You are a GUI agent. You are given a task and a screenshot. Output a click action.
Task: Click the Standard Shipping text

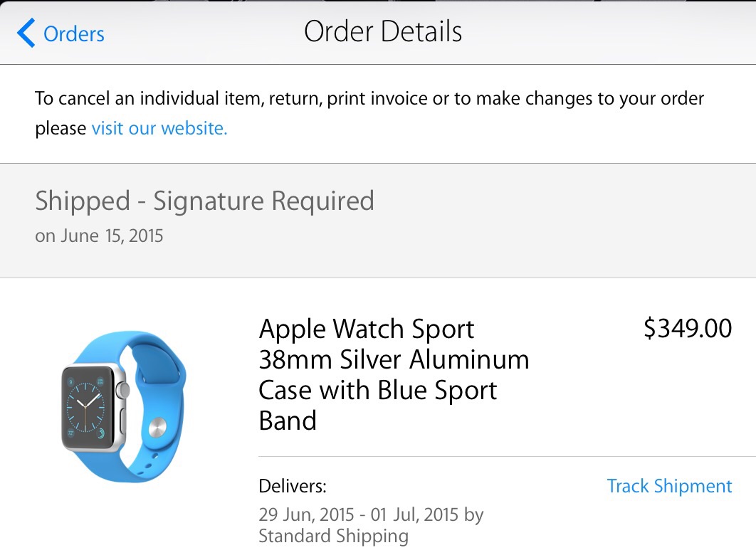tap(333, 536)
